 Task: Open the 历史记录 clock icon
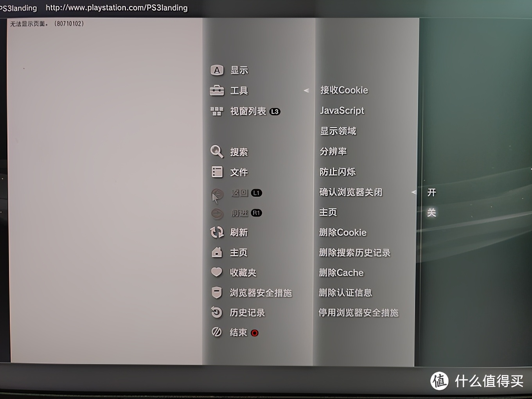(217, 312)
